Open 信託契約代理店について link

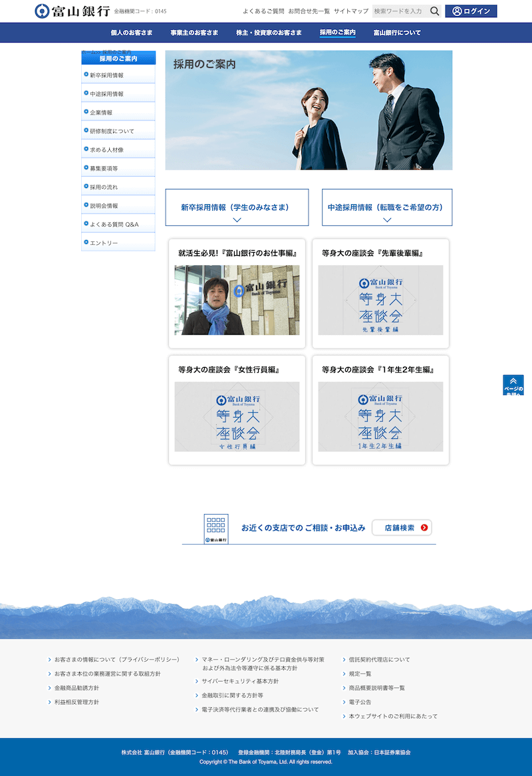tap(379, 660)
